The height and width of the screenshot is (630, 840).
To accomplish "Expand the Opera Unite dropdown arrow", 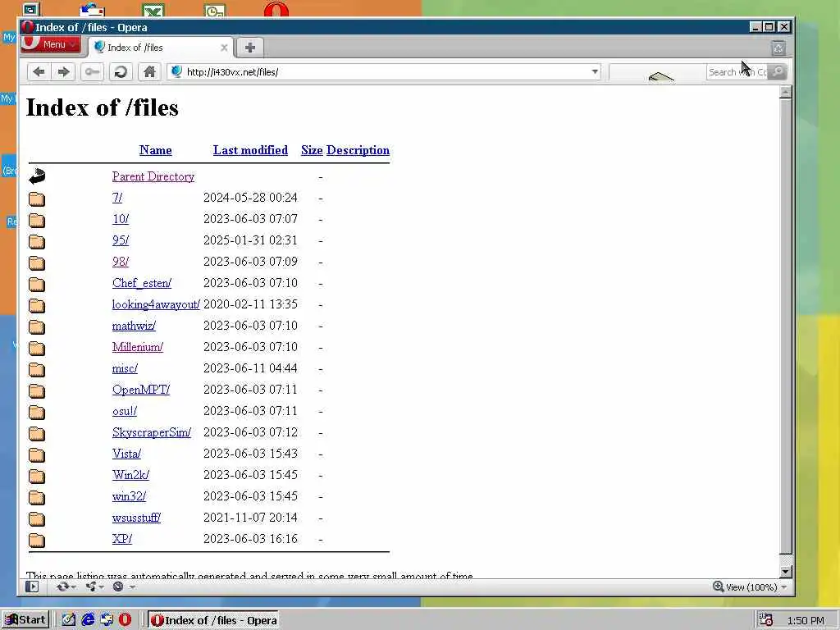I will point(101,587).
